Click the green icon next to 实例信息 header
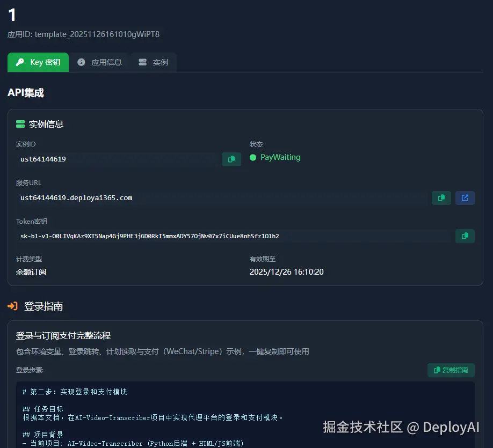Screen dimensions: 493x448 coord(20,124)
